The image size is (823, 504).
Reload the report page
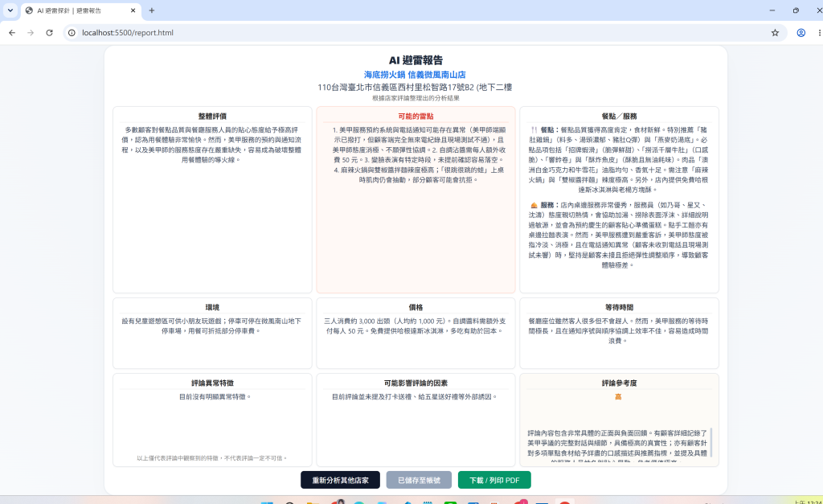coord(49,32)
